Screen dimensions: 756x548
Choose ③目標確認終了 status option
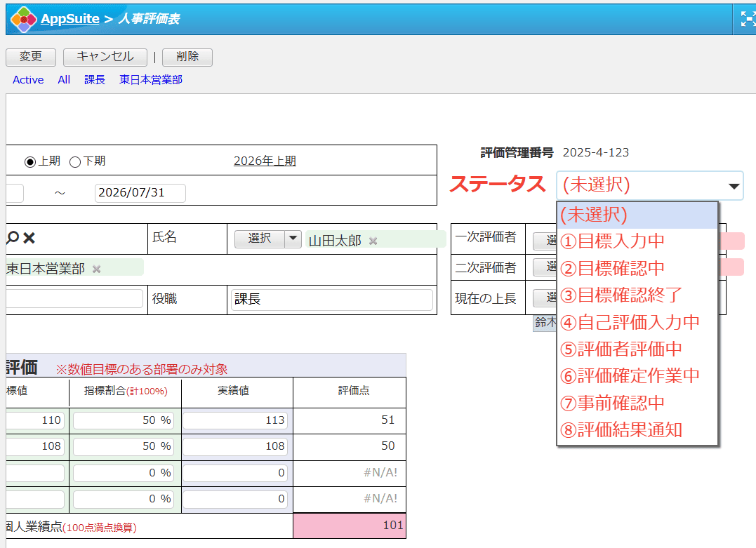[x=637, y=295]
